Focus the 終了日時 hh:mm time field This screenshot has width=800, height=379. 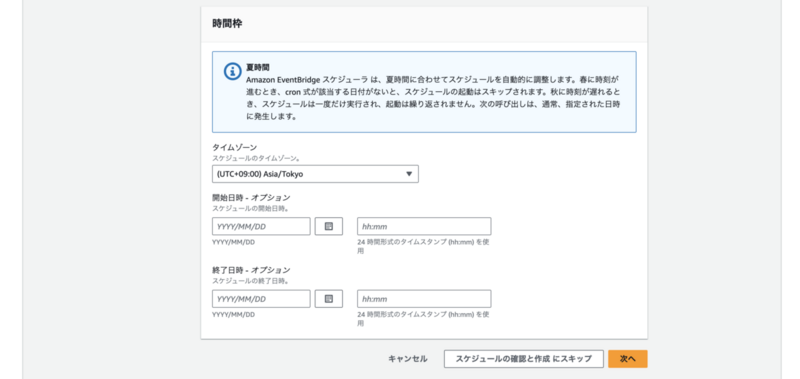424,298
